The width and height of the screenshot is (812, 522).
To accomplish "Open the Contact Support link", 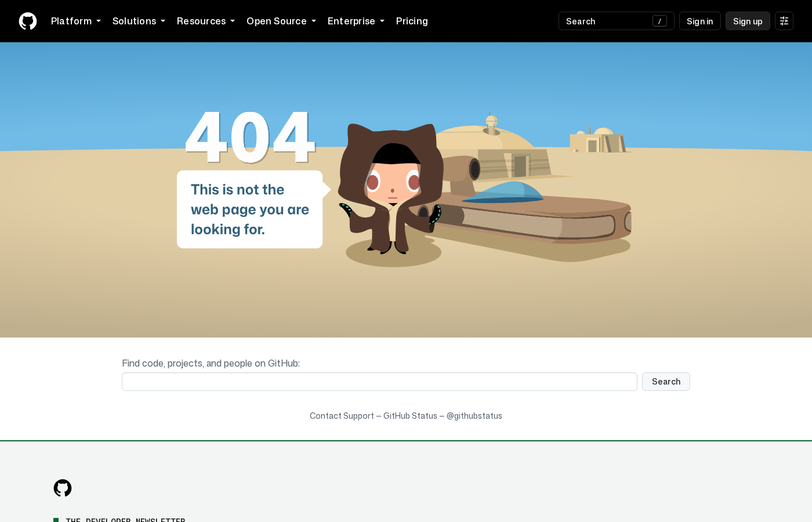I will point(342,416).
